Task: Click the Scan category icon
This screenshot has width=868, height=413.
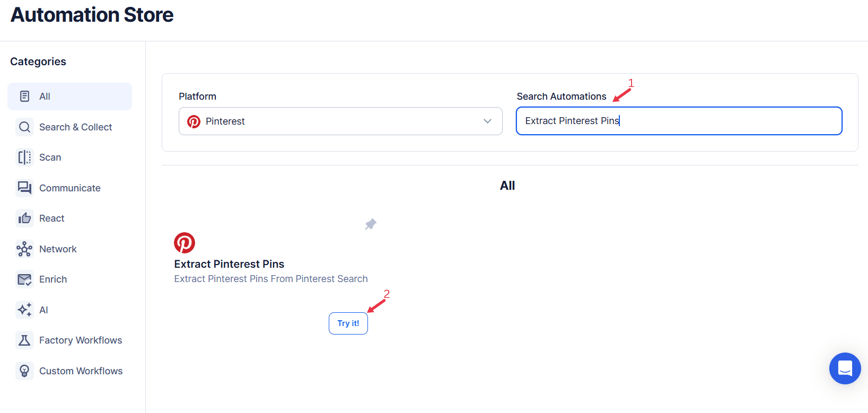Action: (24, 157)
